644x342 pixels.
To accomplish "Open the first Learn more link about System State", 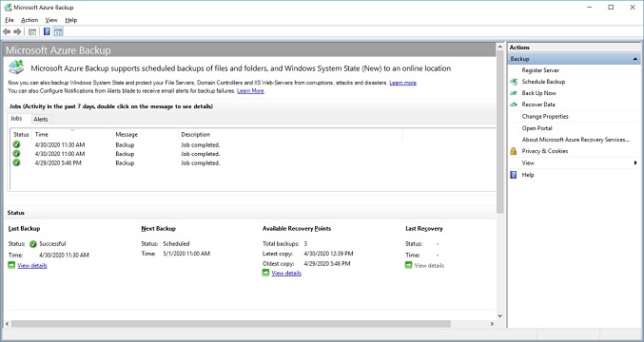I will (x=403, y=83).
